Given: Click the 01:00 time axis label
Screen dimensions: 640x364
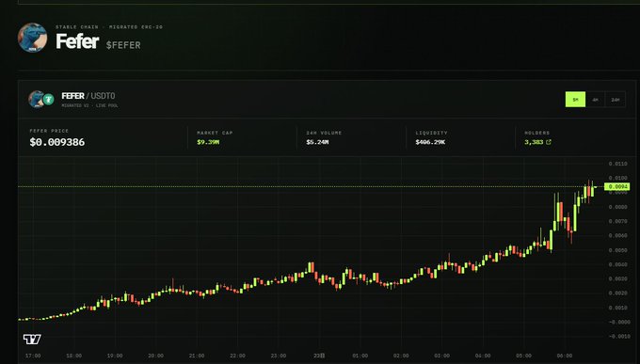Looking at the screenshot, I should tap(360, 356).
